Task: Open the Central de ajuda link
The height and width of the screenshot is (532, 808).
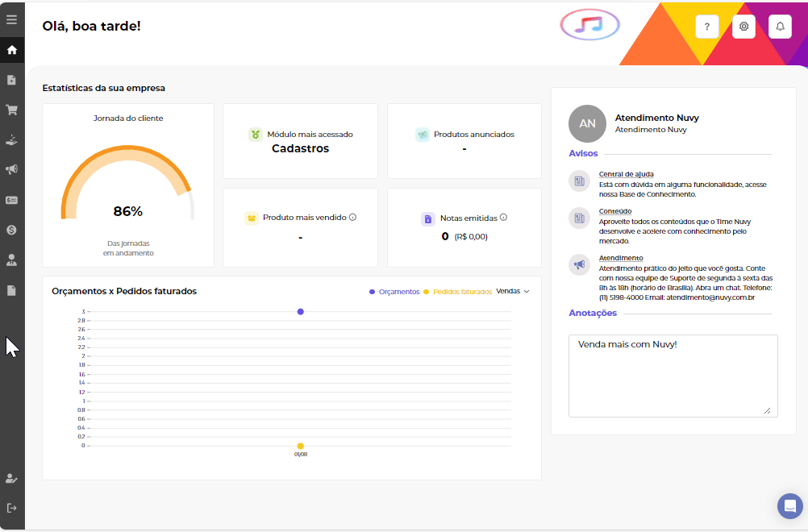Action: tap(626, 174)
